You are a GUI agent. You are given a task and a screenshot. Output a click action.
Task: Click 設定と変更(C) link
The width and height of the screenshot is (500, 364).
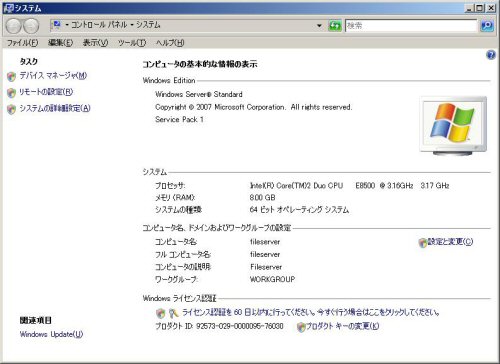[x=450, y=242]
